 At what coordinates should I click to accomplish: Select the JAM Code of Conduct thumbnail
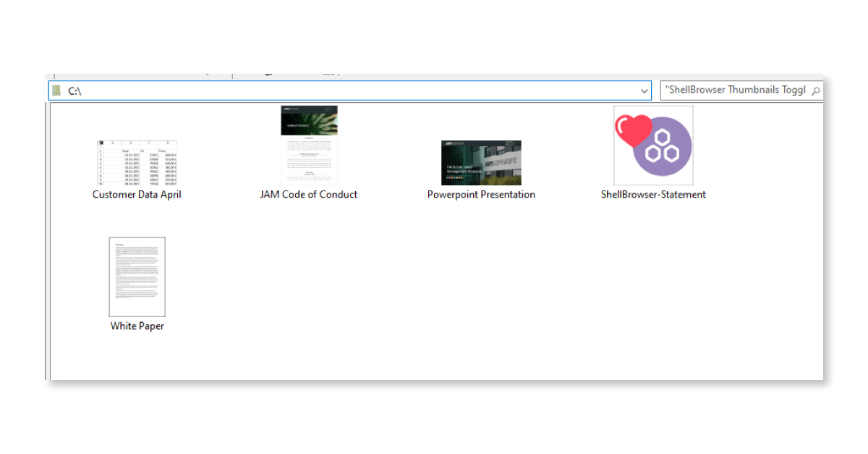[x=309, y=146]
